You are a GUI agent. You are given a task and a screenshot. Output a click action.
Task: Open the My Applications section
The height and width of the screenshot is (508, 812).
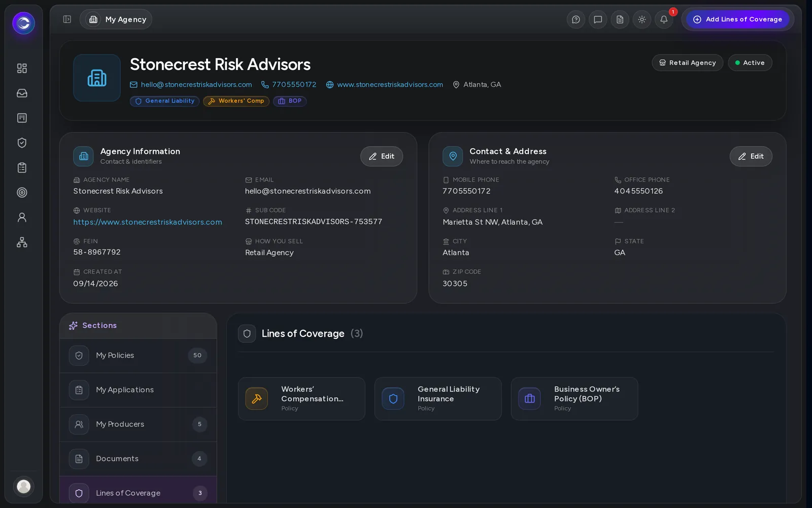[138, 390]
